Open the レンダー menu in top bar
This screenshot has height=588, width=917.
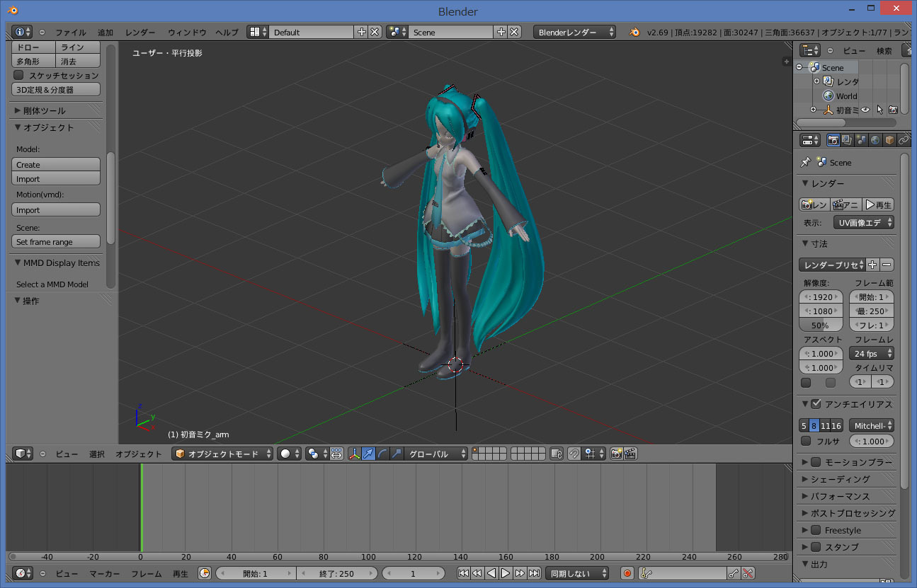[x=140, y=32]
